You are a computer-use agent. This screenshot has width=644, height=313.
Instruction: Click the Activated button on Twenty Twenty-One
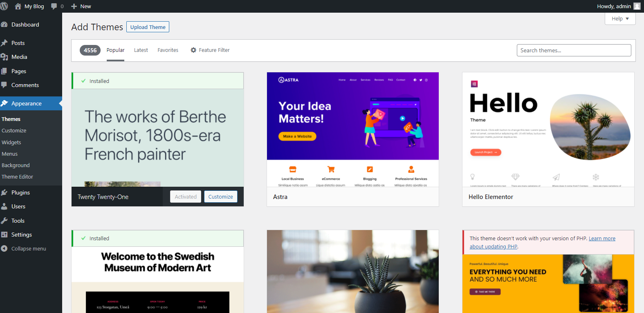pos(186,197)
